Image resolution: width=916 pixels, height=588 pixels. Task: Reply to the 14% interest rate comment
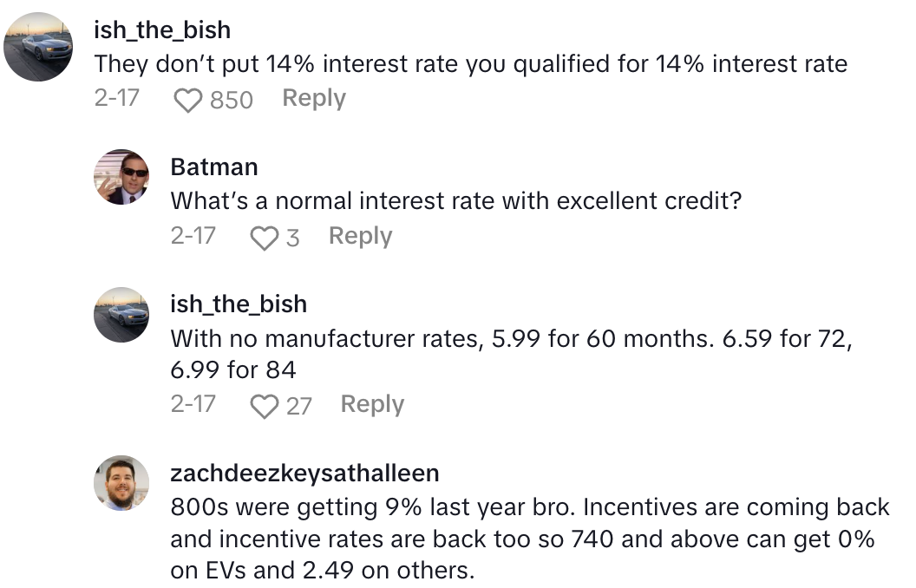(314, 99)
